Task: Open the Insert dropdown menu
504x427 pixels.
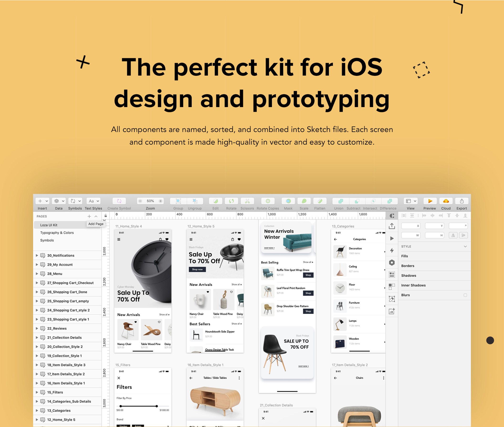Action: [42, 201]
